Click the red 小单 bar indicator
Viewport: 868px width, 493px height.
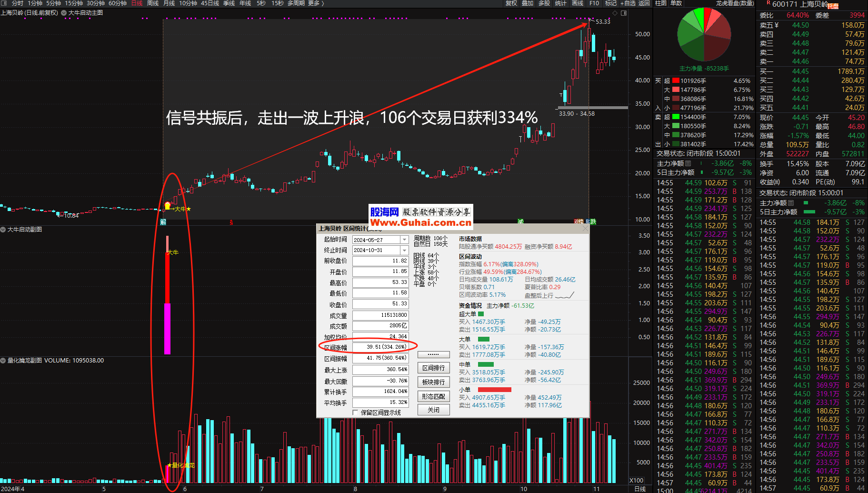(494, 390)
